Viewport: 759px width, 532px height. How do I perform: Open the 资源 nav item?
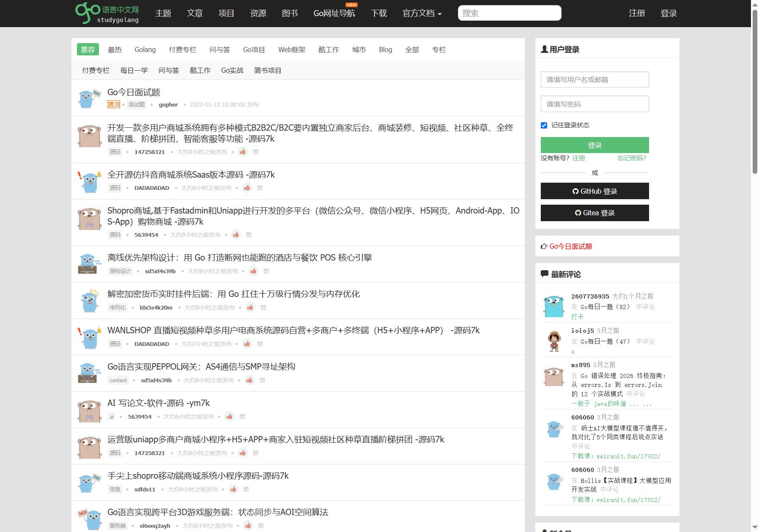coord(258,14)
